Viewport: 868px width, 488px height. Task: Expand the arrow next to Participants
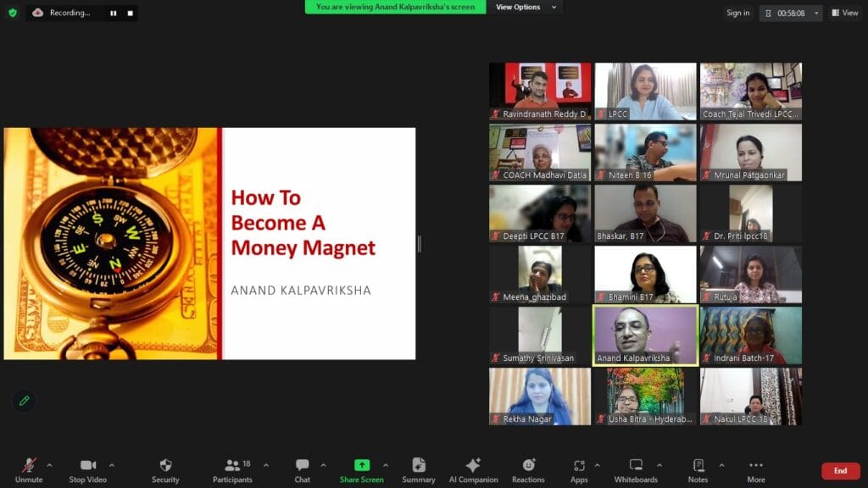266,465
